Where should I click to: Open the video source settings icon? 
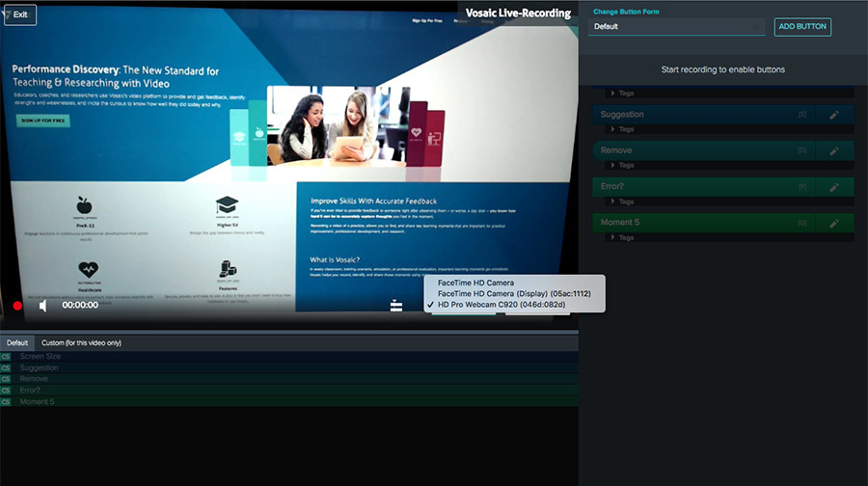coord(396,306)
